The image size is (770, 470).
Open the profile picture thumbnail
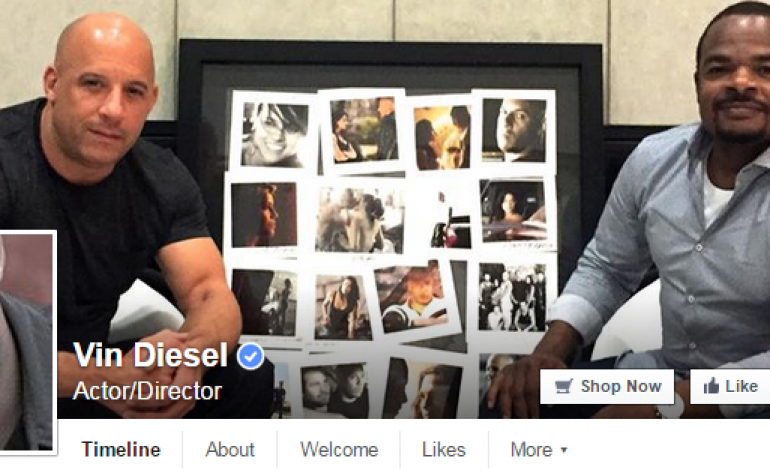pos(27,342)
